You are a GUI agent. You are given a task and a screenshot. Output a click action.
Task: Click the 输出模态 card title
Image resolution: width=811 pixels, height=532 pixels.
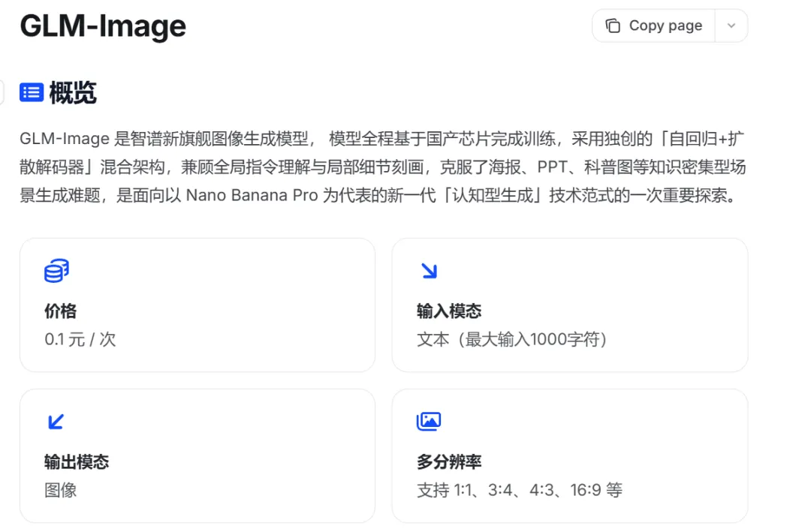coord(77,462)
